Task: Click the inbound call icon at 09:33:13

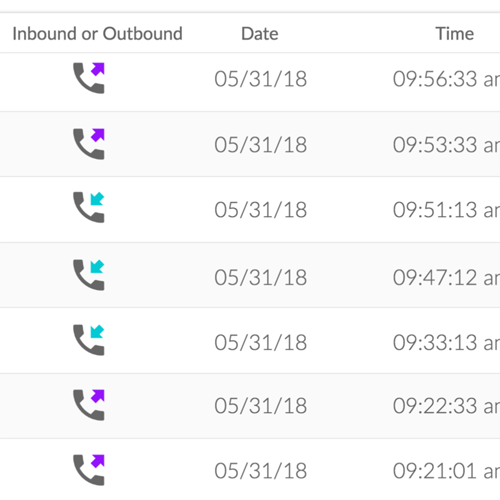Action: click(x=89, y=340)
